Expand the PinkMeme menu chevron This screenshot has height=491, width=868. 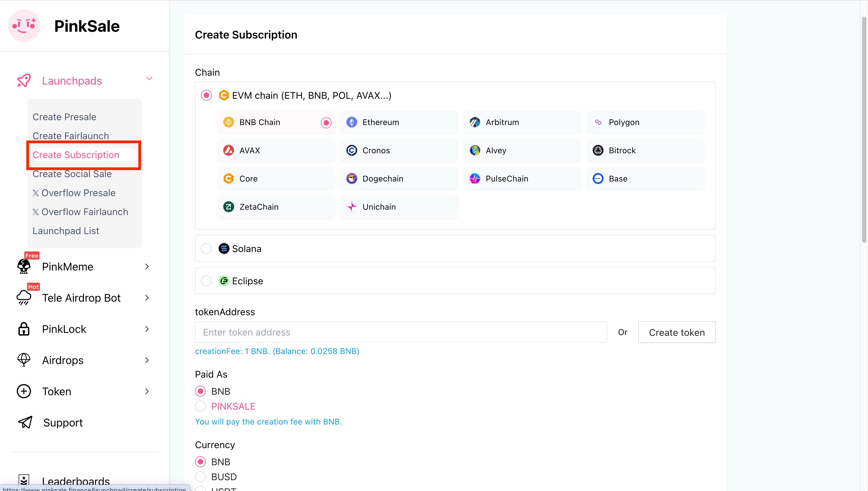pos(147,266)
